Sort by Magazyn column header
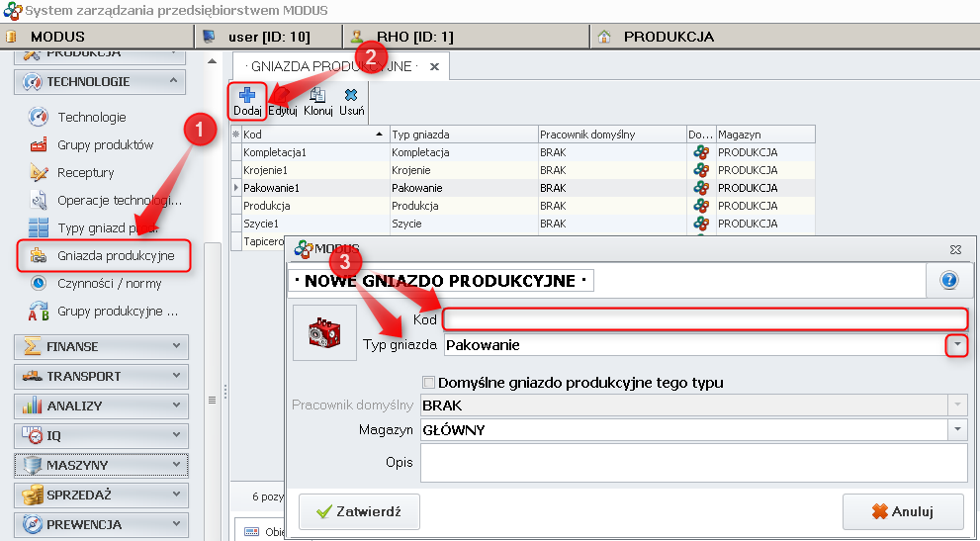Screen dimensions: 980x541 [x=765, y=135]
